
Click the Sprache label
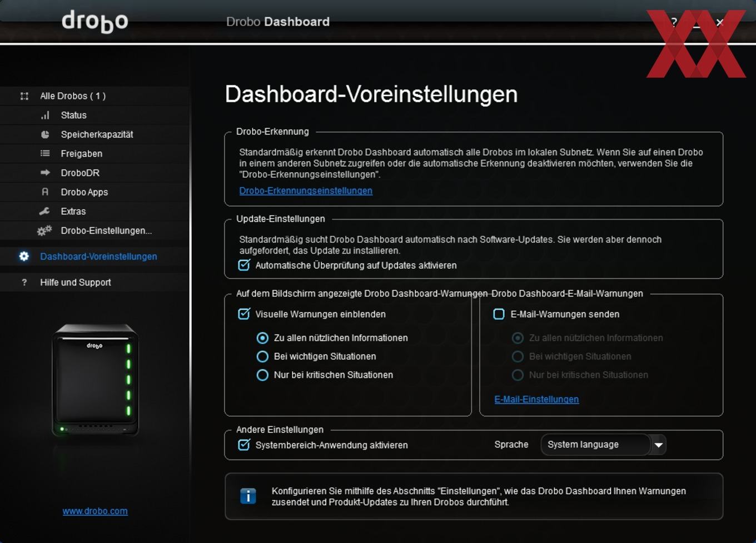point(511,445)
